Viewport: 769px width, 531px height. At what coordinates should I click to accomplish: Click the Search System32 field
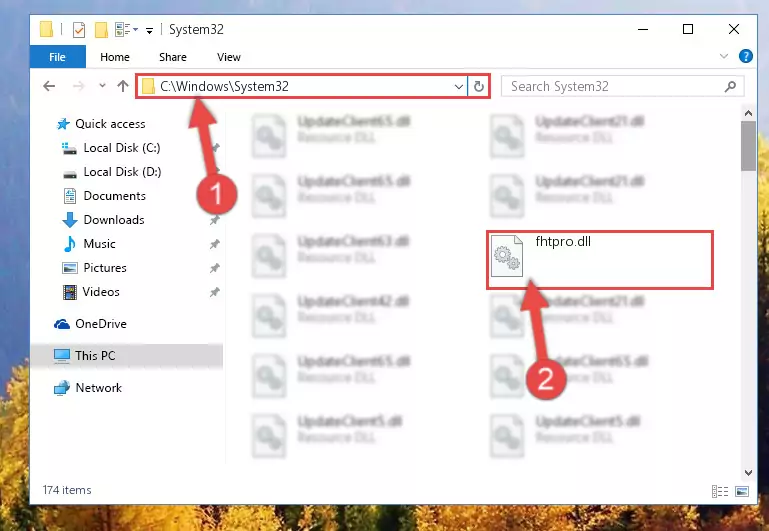tap(622, 86)
